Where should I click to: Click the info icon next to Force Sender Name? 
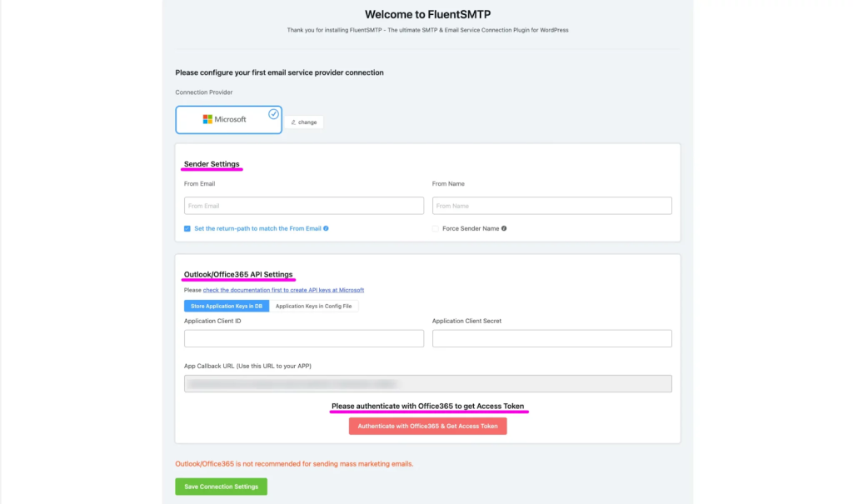[x=504, y=228]
